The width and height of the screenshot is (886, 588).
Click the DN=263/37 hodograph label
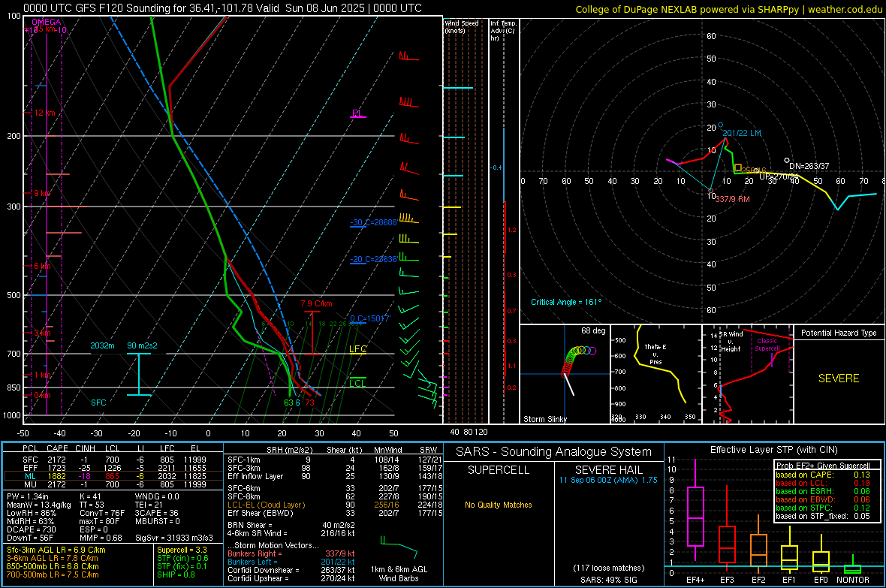click(x=809, y=166)
